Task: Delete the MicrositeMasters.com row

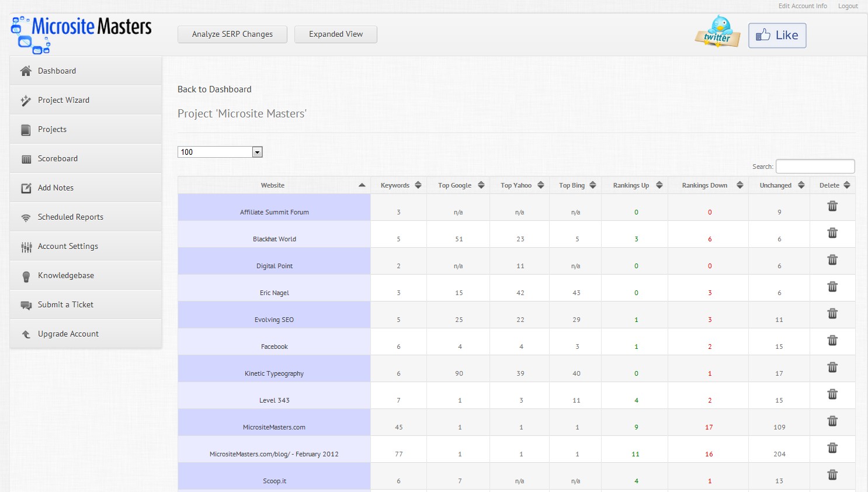Action: tap(832, 421)
